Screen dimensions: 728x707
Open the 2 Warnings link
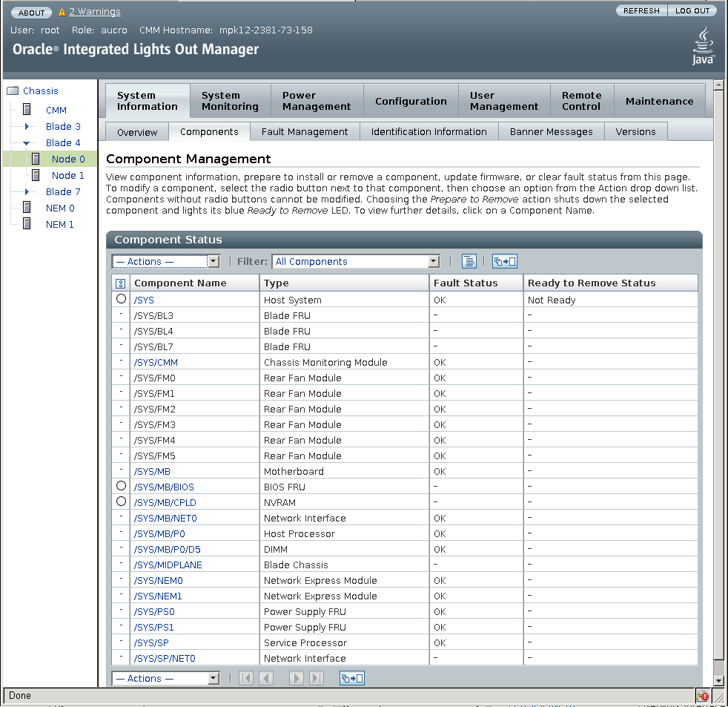coord(95,12)
